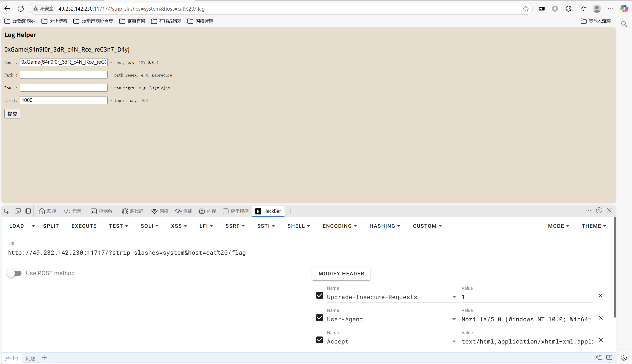Expand the SSRF menu in HackBar
The height and width of the screenshot is (364, 632).
(235, 226)
